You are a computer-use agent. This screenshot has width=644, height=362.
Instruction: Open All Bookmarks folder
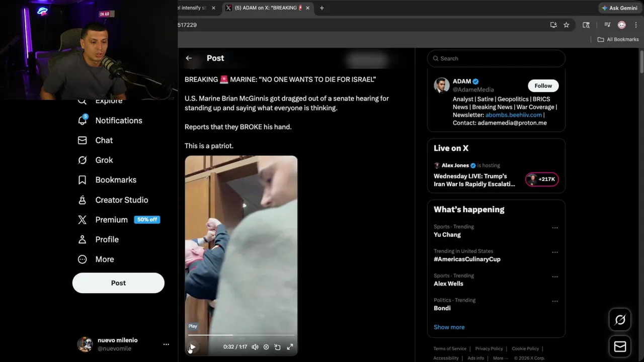tap(618, 39)
